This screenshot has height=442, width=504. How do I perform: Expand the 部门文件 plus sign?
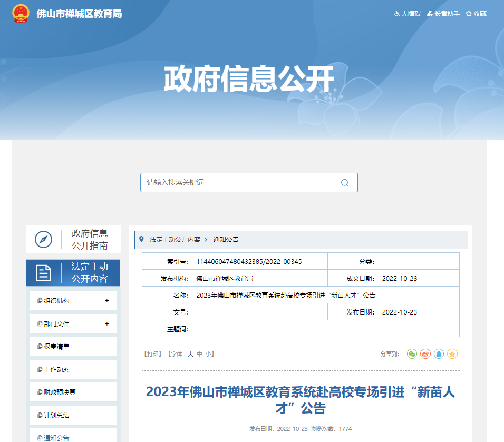tap(106, 323)
